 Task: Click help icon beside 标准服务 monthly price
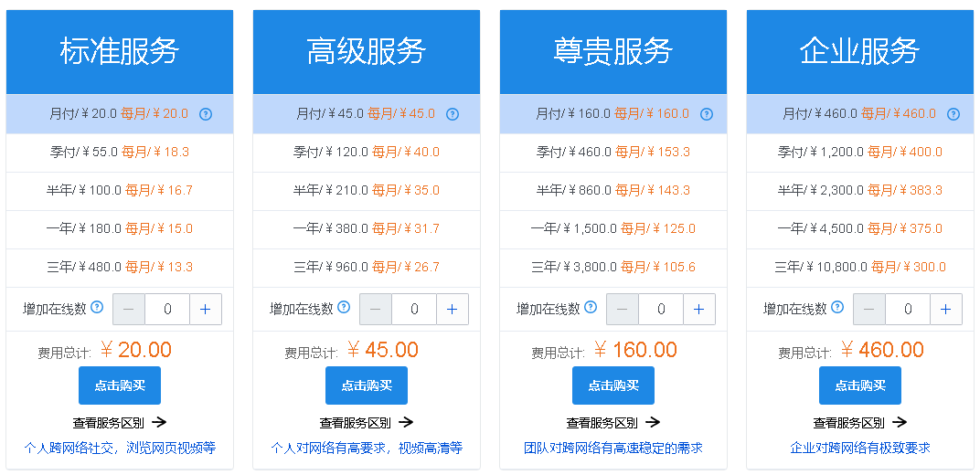click(206, 114)
